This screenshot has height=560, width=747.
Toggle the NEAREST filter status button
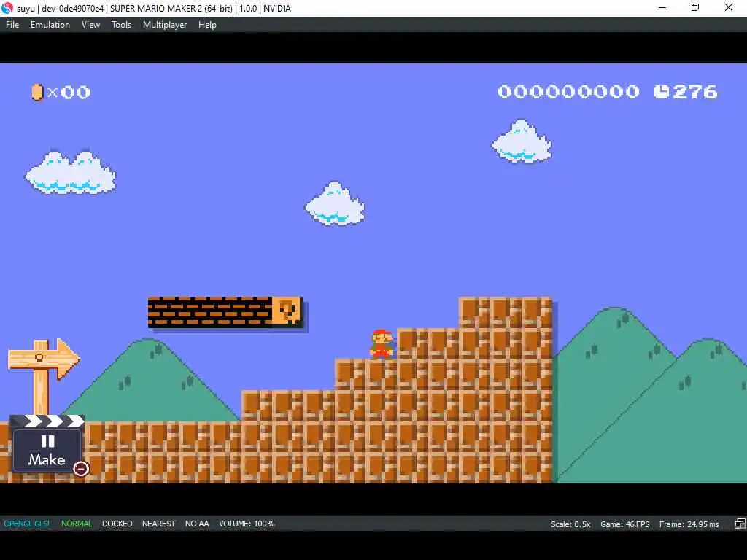coord(158,524)
